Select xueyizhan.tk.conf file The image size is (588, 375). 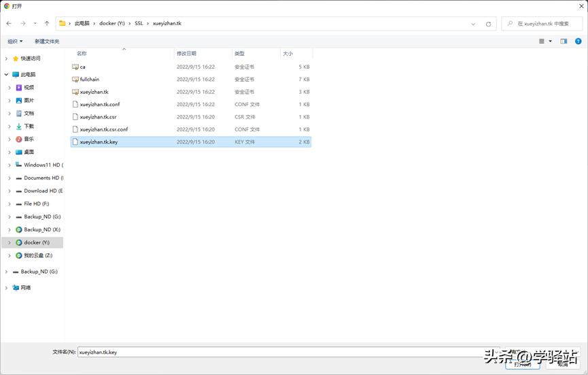191,104
